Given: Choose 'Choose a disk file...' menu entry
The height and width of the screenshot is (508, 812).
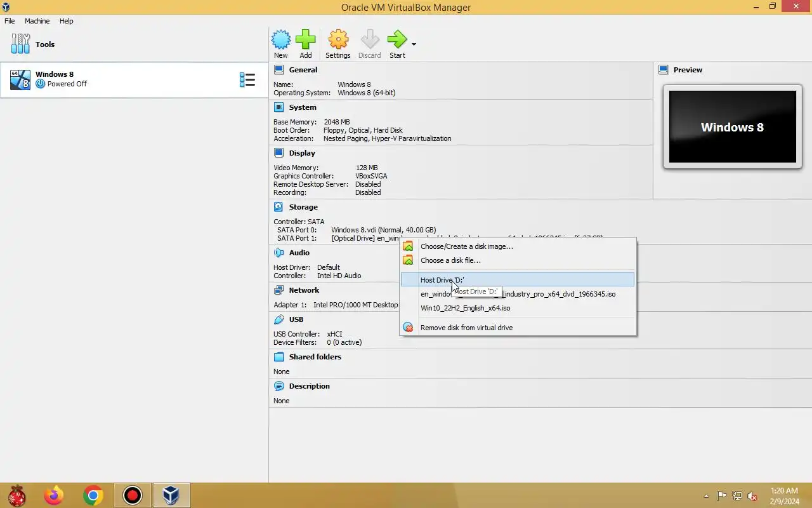Looking at the screenshot, I should pos(518,260).
